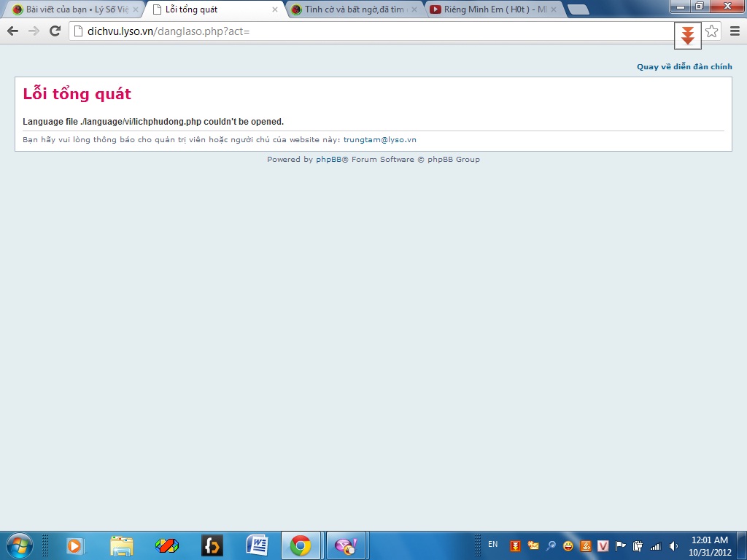
Task: Click the browser back arrow
Action: 12,31
